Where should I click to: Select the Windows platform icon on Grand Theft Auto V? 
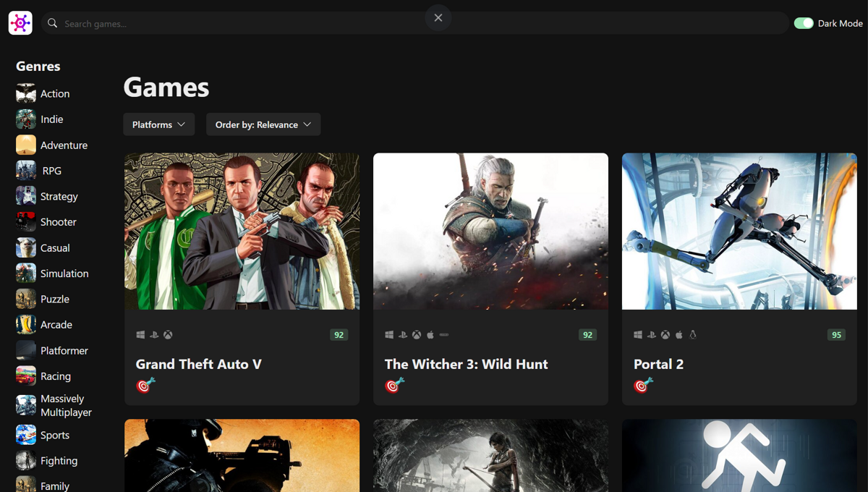pyautogui.click(x=140, y=334)
